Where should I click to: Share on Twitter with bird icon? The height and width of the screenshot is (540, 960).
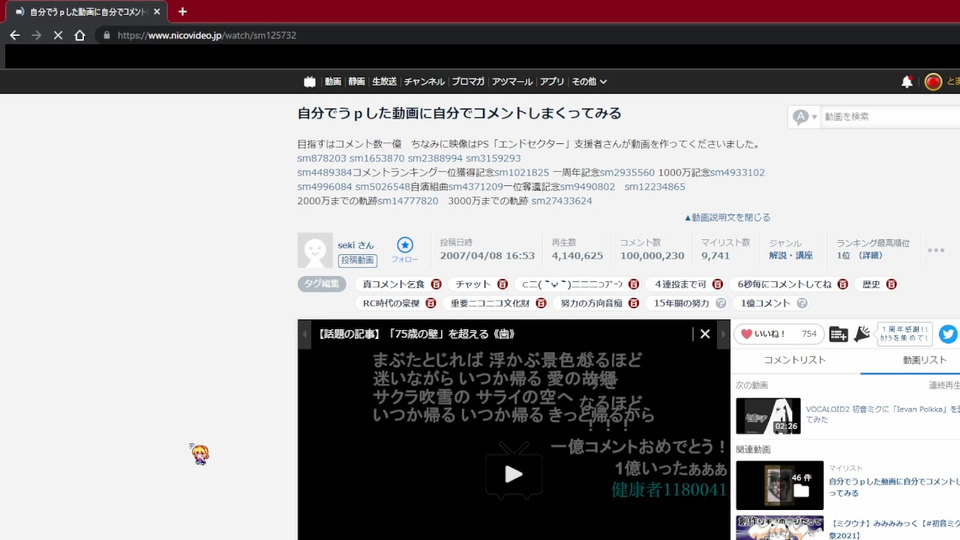tap(948, 334)
